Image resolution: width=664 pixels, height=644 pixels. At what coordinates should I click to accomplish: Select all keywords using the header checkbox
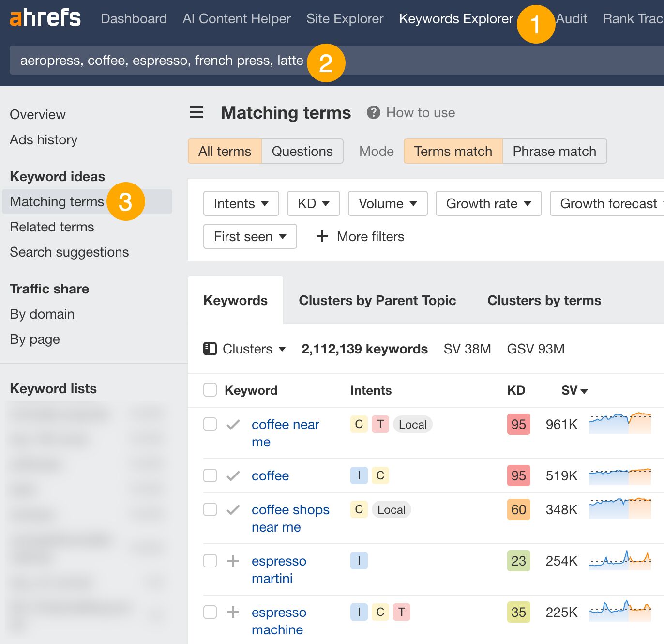pyautogui.click(x=210, y=389)
